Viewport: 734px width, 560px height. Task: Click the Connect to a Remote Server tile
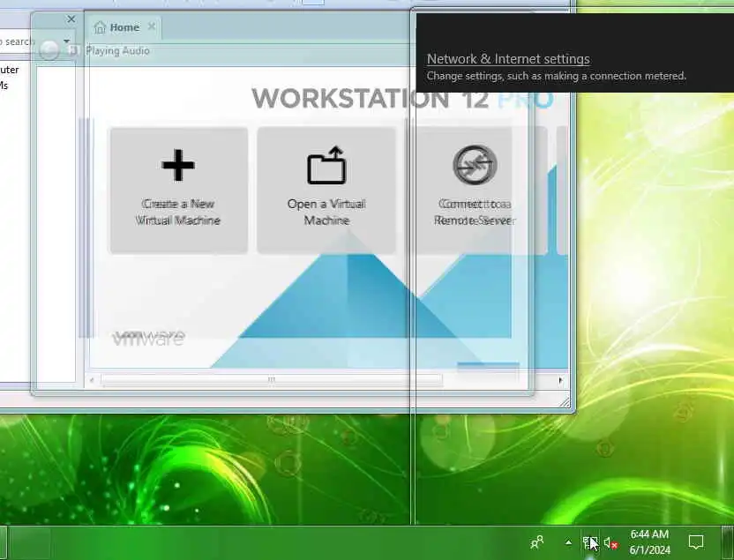point(475,190)
